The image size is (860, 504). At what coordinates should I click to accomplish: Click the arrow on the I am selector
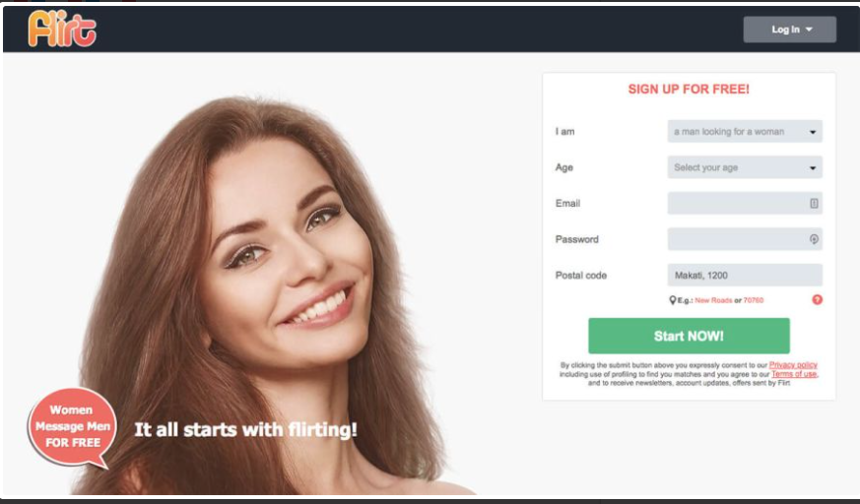[x=813, y=132]
